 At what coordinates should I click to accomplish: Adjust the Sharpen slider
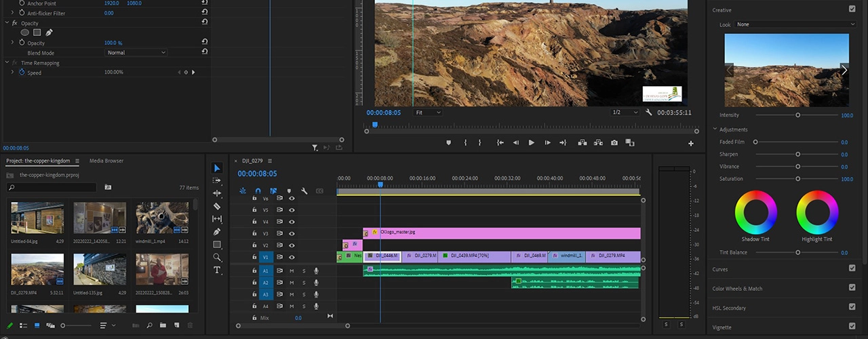pyautogui.click(x=797, y=154)
